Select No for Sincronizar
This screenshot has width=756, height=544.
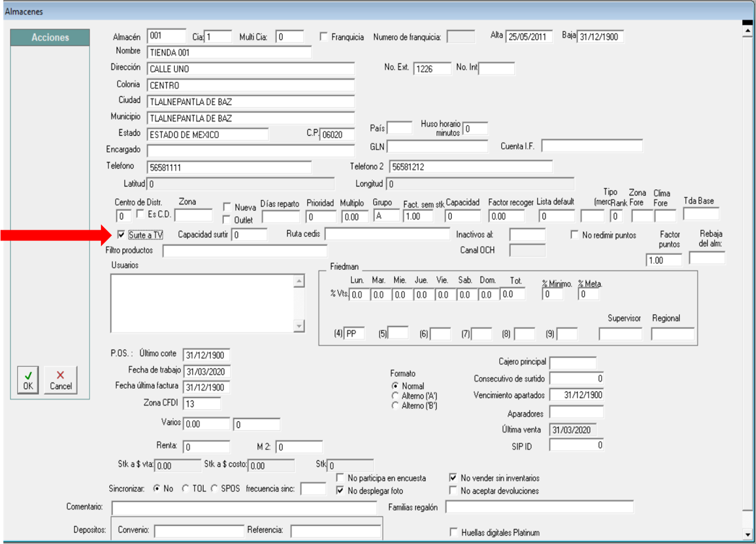(157, 488)
